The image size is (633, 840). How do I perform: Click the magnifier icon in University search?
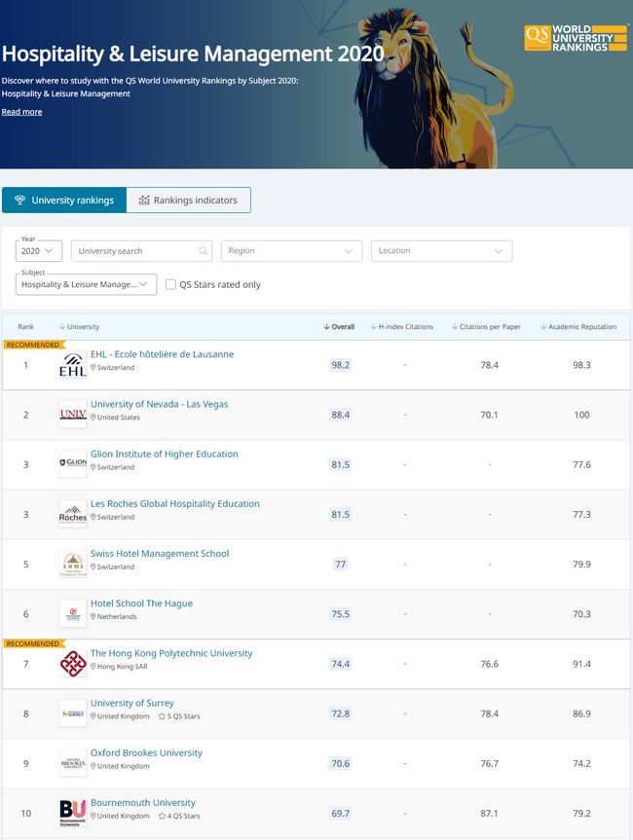click(204, 251)
